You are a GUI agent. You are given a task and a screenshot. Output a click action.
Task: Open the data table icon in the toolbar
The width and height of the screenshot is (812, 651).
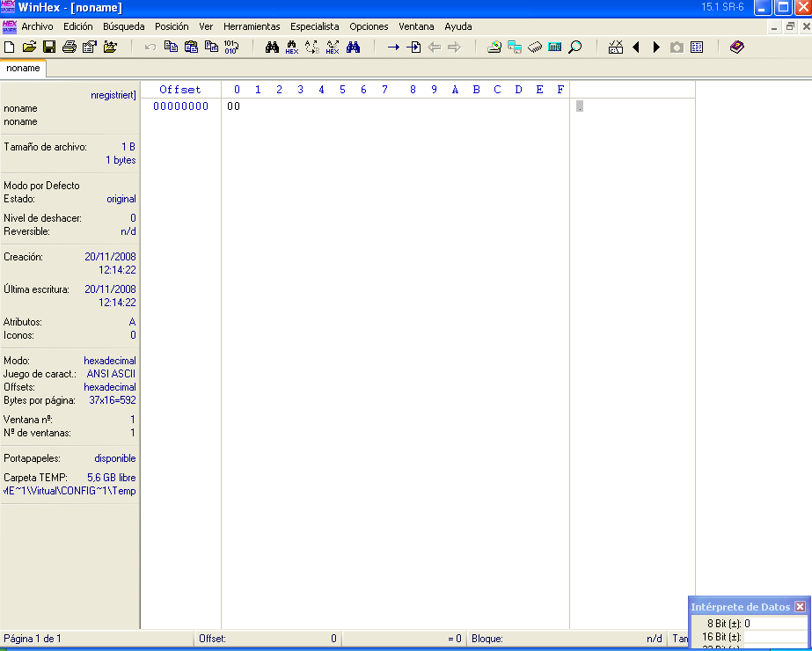click(x=697, y=48)
